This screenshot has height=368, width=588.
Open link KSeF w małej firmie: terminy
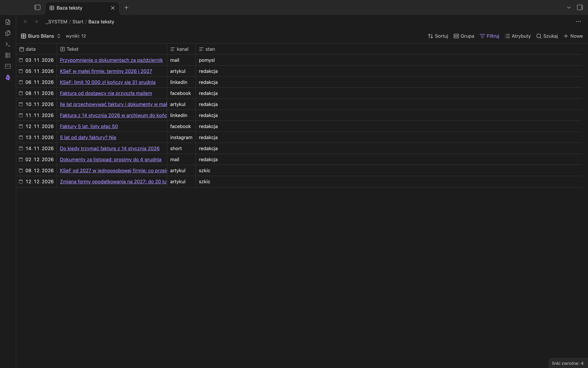point(106,71)
